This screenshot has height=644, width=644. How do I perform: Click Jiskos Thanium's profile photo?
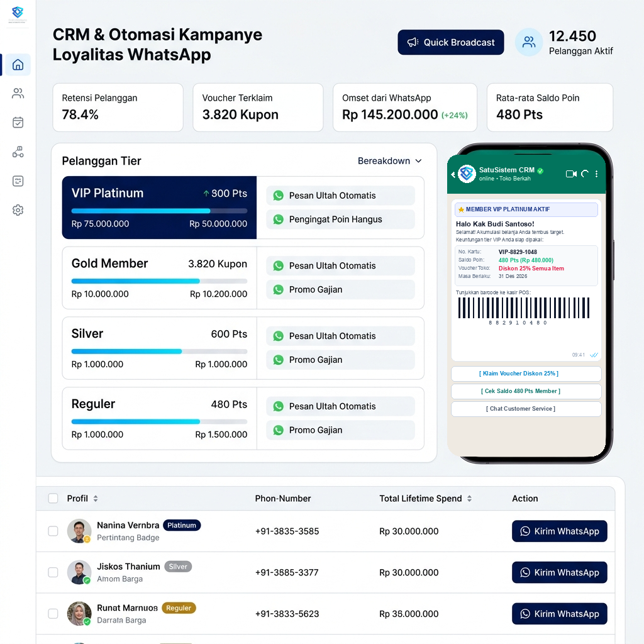(x=79, y=572)
